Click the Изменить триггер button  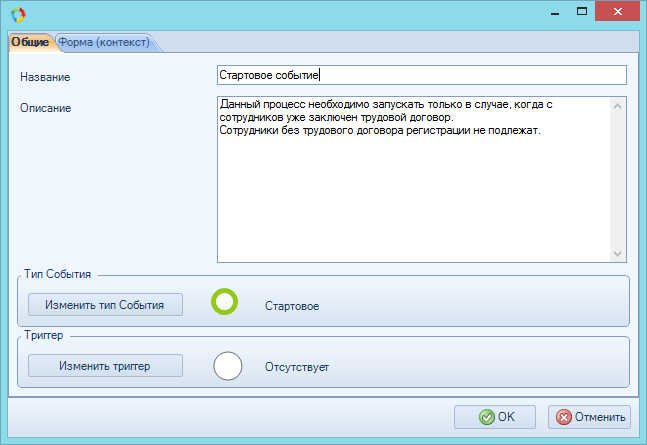[x=105, y=366]
